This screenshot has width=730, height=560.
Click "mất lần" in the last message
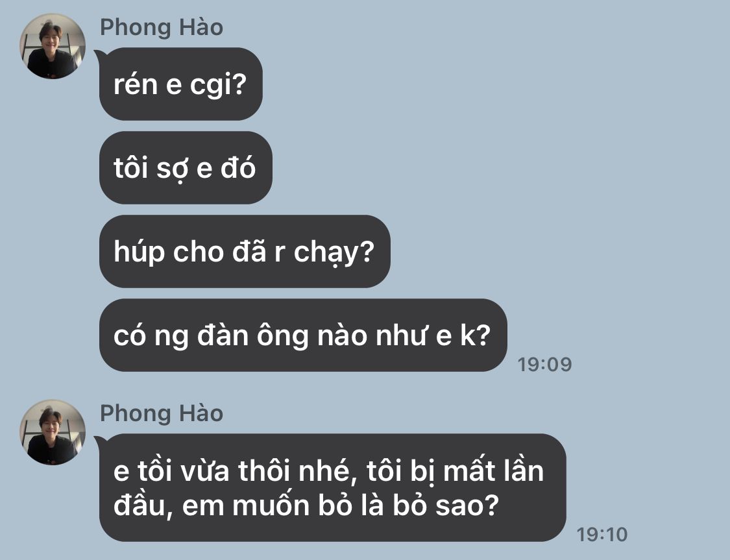[x=494, y=470]
